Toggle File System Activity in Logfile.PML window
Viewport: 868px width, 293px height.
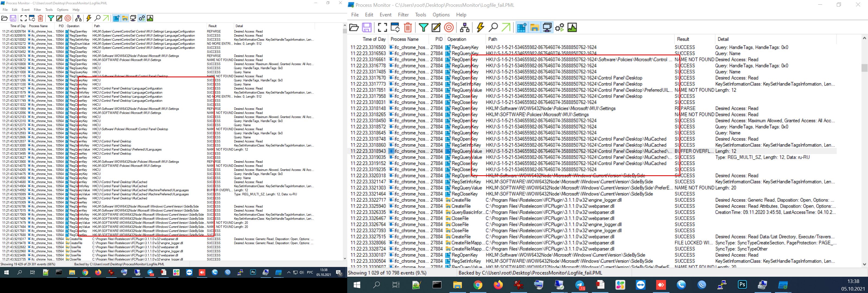coord(125,18)
